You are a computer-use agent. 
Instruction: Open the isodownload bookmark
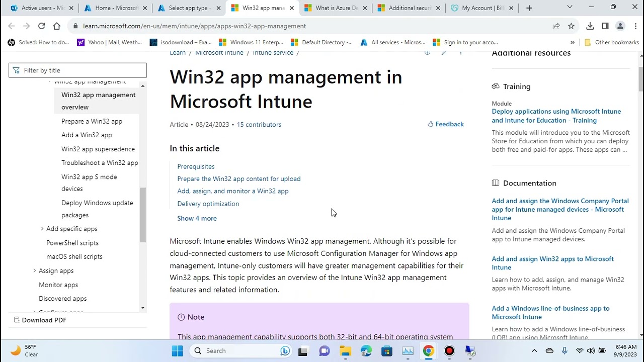pyautogui.click(x=181, y=42)
